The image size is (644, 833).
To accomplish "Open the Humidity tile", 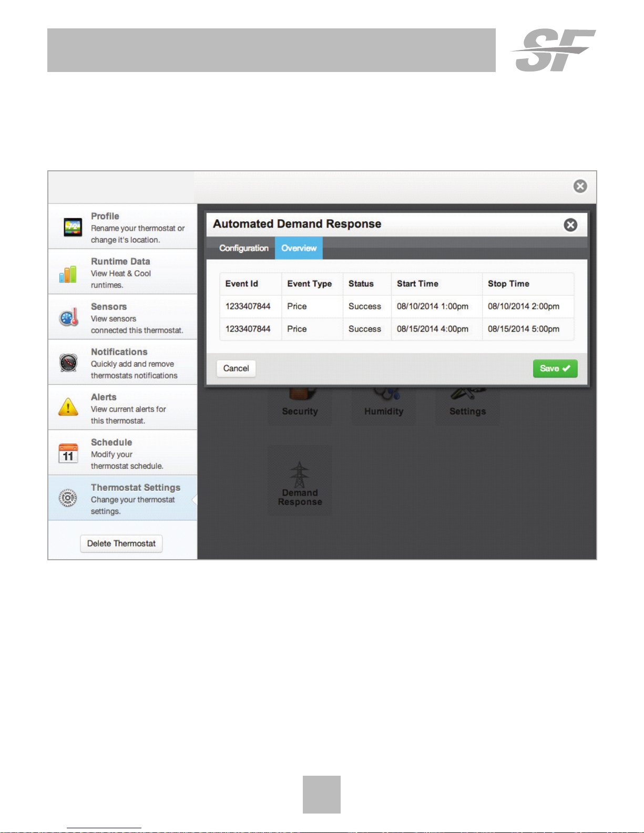I will click(384, 406).
